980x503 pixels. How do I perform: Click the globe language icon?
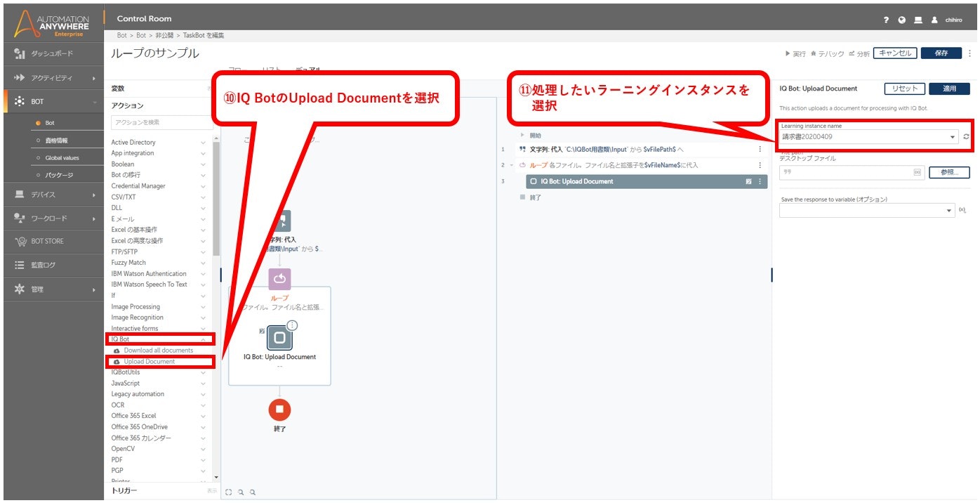point(902,20)
